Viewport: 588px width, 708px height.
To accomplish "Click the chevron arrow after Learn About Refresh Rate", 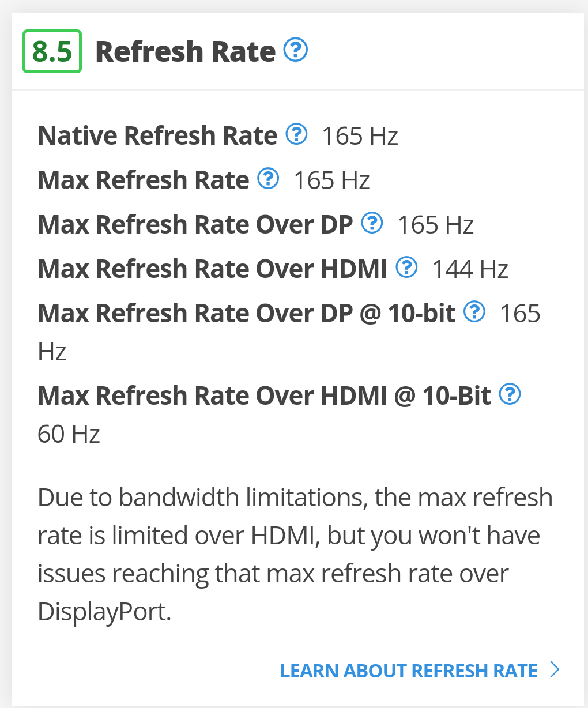I will point(555,670).
